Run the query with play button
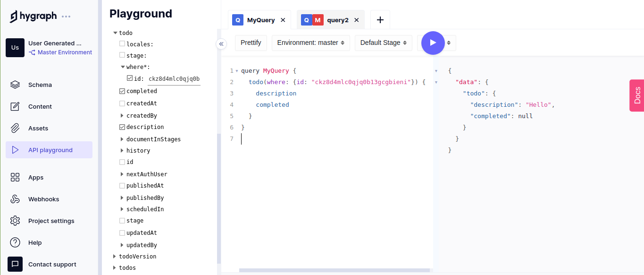Viewport: 644px width, 275px height. pos(433,43)
